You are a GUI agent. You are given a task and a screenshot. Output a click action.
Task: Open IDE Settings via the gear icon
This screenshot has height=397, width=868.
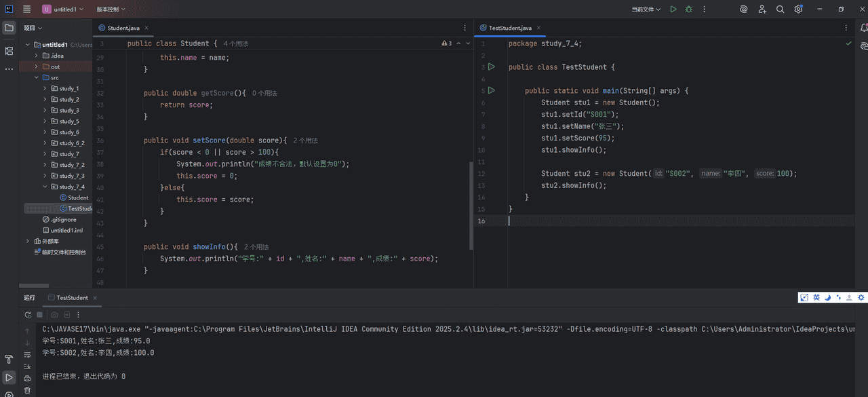point(798,9)
